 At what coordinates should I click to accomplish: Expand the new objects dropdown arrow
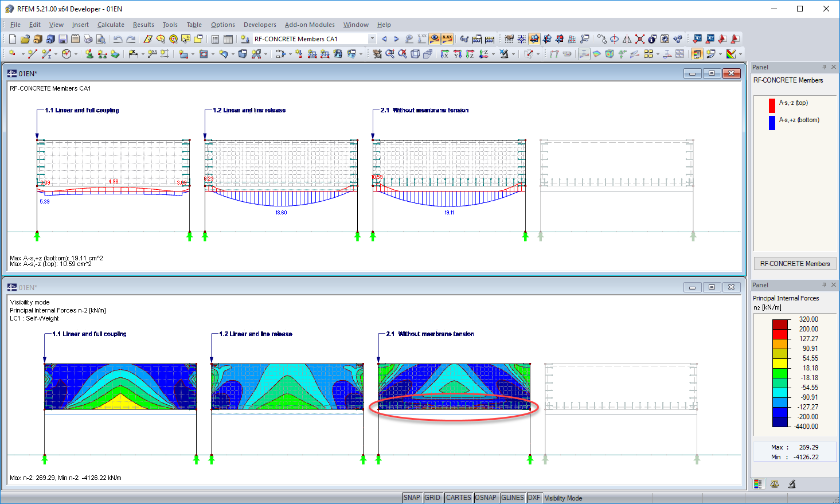pyautogui.click(x=23, y=53)
